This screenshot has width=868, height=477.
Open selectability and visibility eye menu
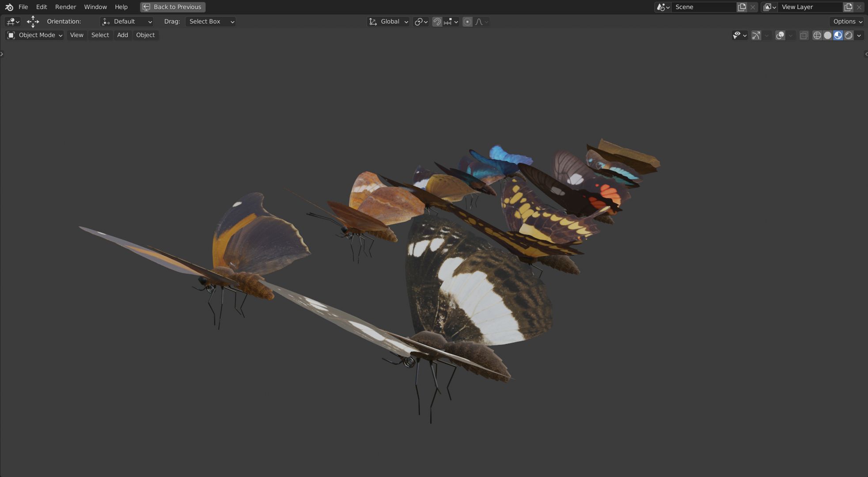739,35
